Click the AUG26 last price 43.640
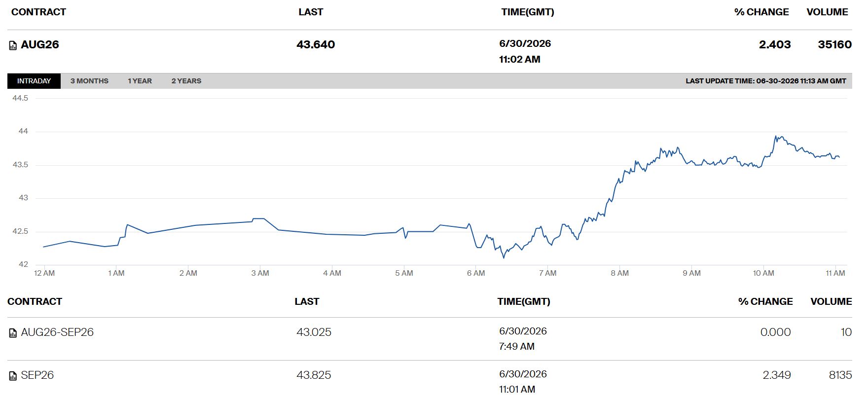 point(316,44)
